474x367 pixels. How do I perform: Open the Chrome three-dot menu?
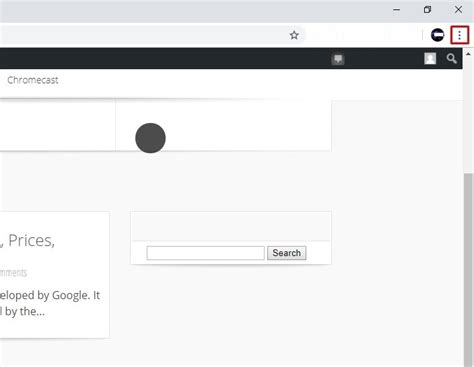459,35
